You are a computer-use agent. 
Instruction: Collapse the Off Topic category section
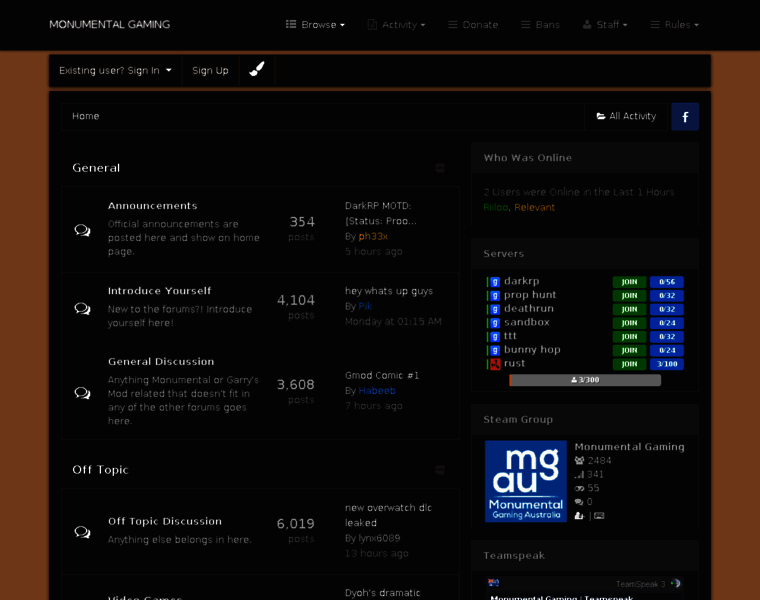pyautogui.click(x=440, y=470)
